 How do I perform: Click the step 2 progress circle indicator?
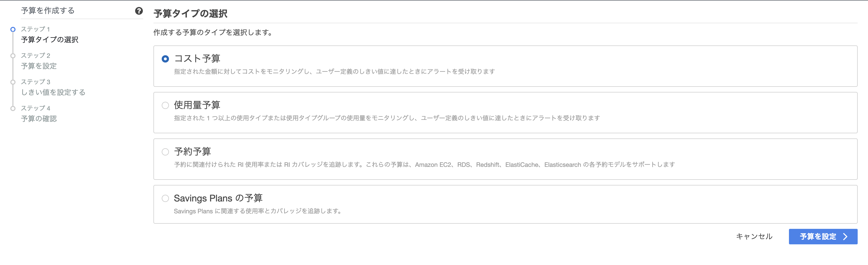(13, 55)
